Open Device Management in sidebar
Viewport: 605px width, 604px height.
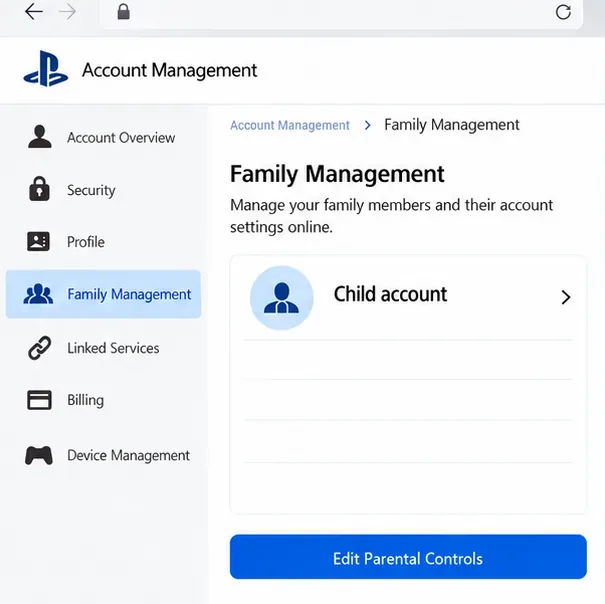pyautogui.click(x=103, y=455)
